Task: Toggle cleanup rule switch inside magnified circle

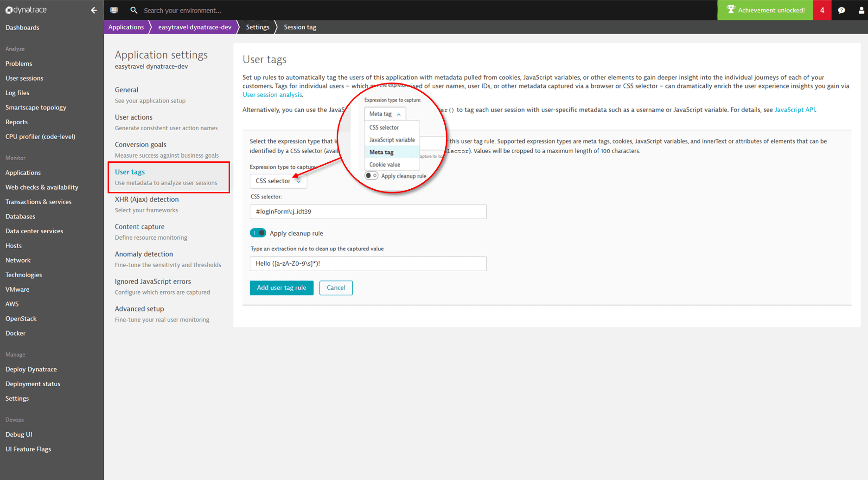Action: tap(371, 176)
